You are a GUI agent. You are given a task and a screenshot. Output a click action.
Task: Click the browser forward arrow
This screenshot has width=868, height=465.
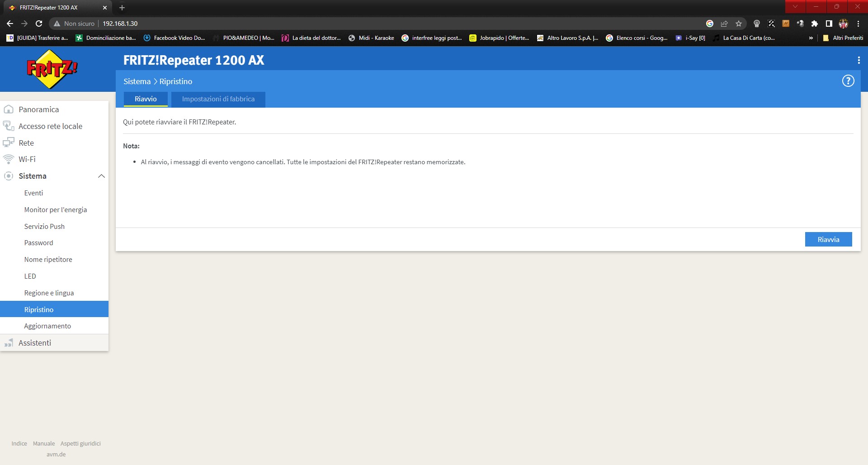pyautogui.click(x=24, y=24)
